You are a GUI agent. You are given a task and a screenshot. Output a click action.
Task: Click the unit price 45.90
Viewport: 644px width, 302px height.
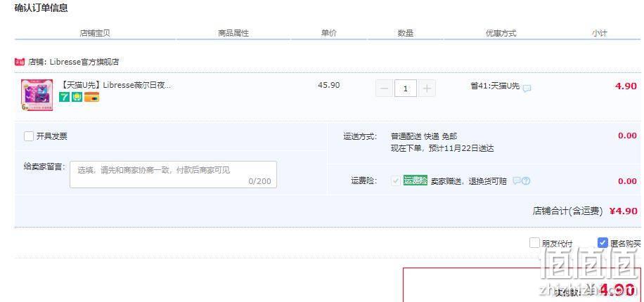point(328,86)
